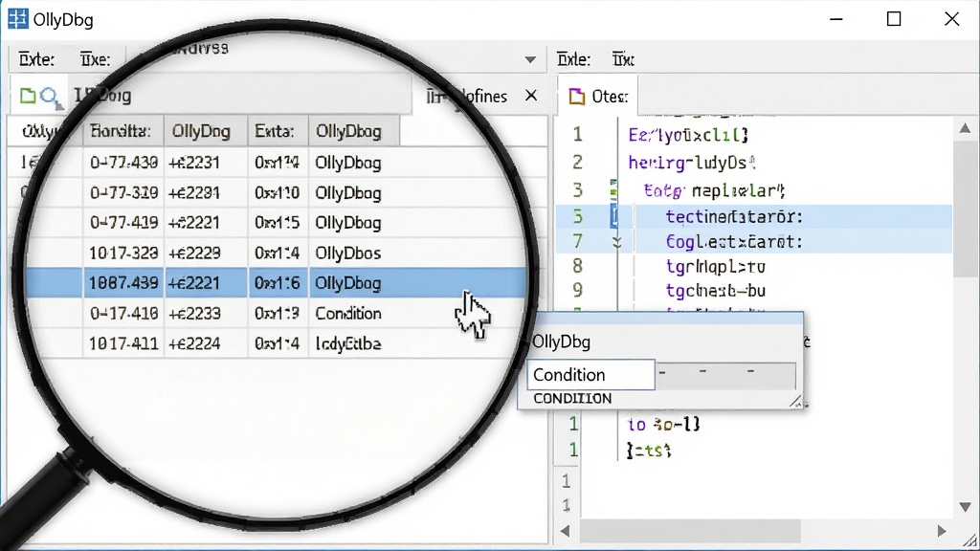Select the row with address 1017-411

pyautogui.click(x=275, y=343)
